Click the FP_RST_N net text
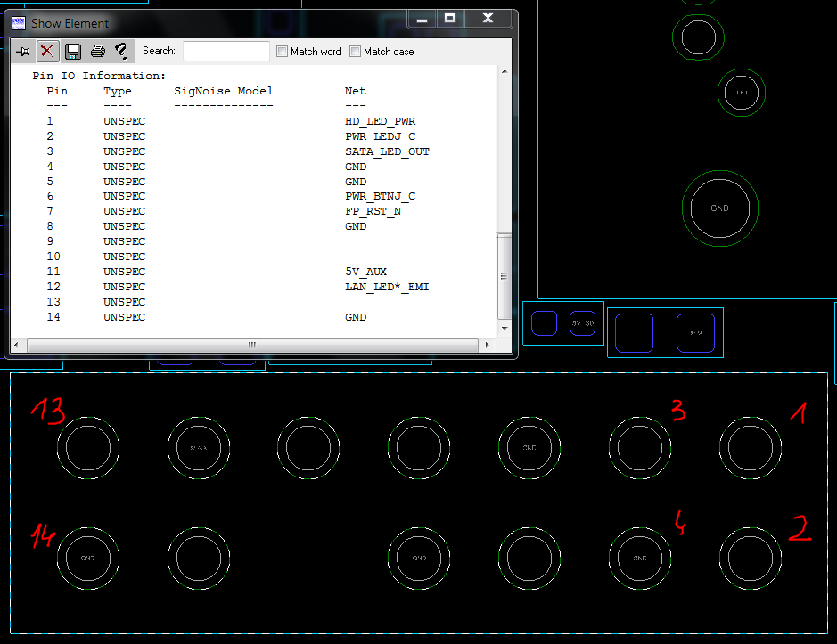Screen dimensions: 837x644 click(x=373, y=211)
